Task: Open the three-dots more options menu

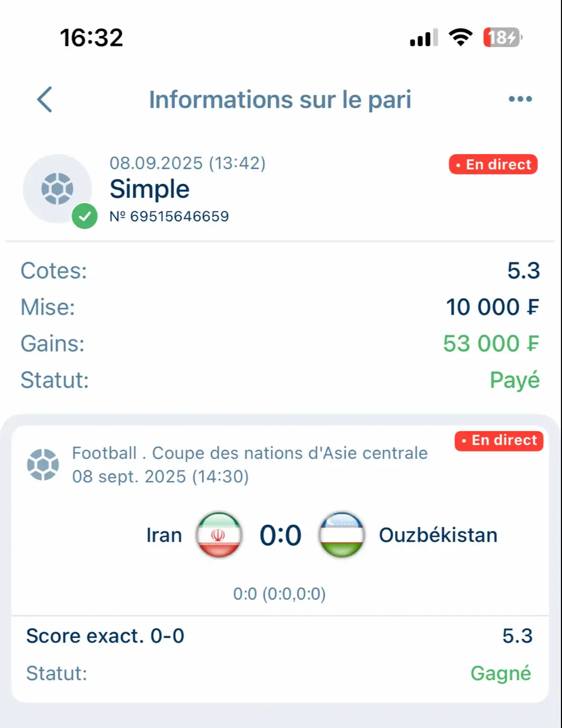Action: (x=520, y=99)
